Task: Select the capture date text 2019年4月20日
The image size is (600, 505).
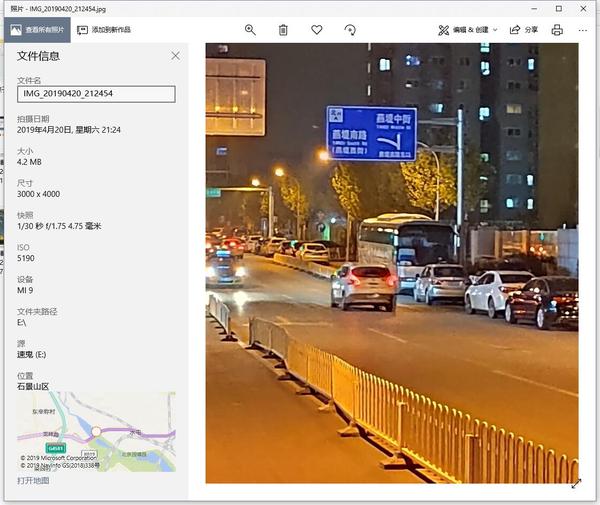Action: click(44, 130)
